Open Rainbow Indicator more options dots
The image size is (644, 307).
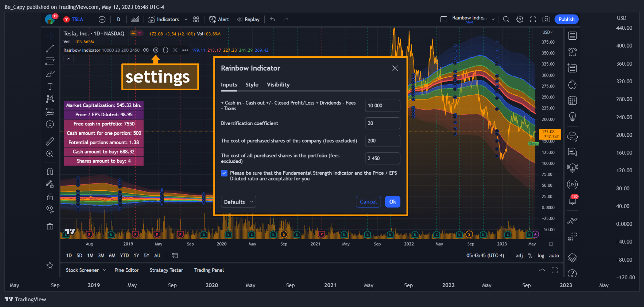point(185,50)
